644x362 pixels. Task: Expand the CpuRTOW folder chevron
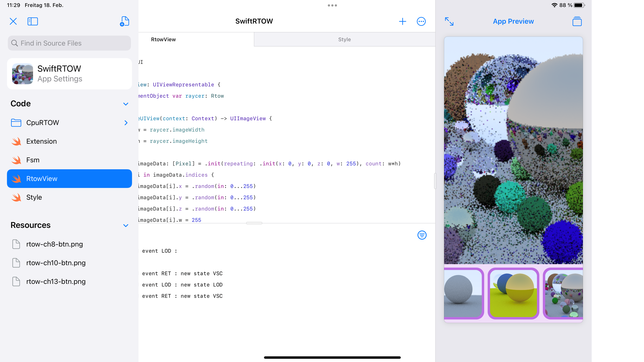pyautogui.click(x=126, y=123)
